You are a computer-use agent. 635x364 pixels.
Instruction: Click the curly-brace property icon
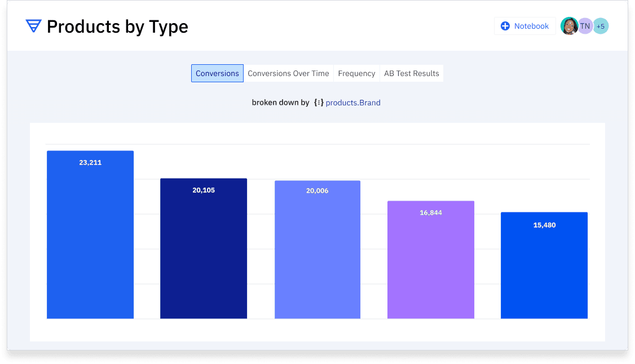coord(319,103)
